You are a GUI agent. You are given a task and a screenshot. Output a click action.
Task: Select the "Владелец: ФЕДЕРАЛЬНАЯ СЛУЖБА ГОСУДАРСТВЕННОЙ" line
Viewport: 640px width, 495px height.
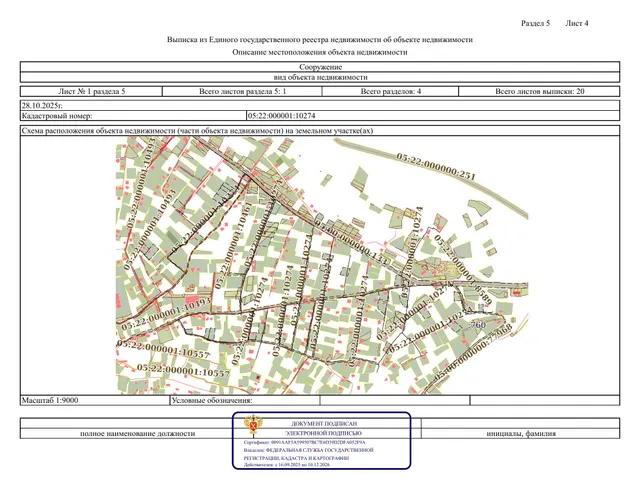pos(309,450)
